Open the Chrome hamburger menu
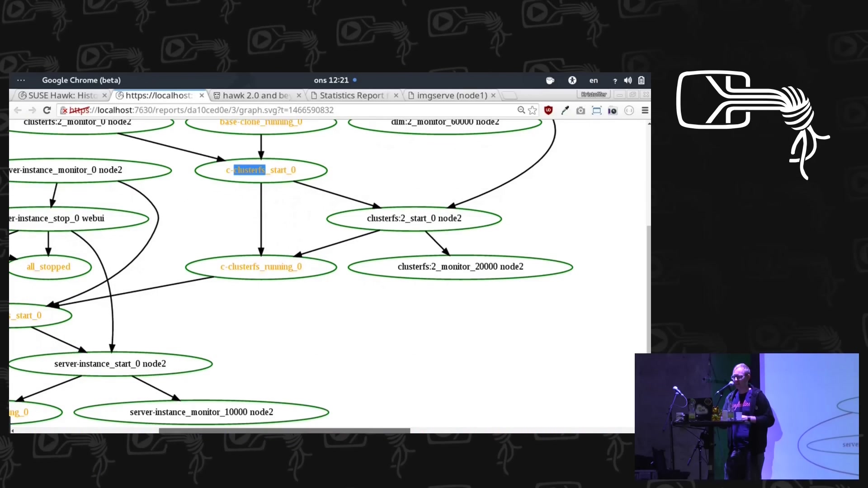The image size is (868, 488). tap(645, 110)
